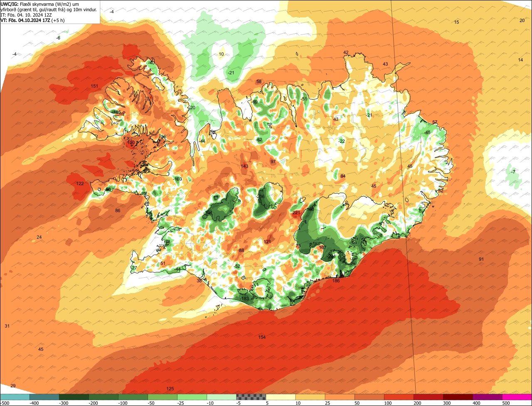This screenshot has height=406, width=532.
Task: Select the 84 value in eastern interior
Action: [x=343, y=176]
